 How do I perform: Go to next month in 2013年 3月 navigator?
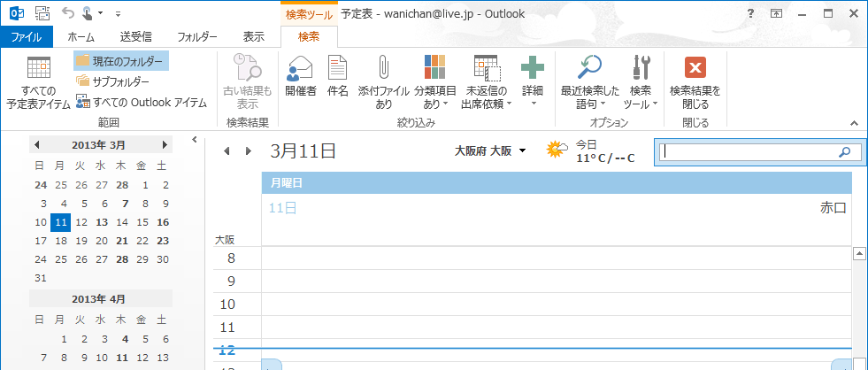[x=165, y=145]
